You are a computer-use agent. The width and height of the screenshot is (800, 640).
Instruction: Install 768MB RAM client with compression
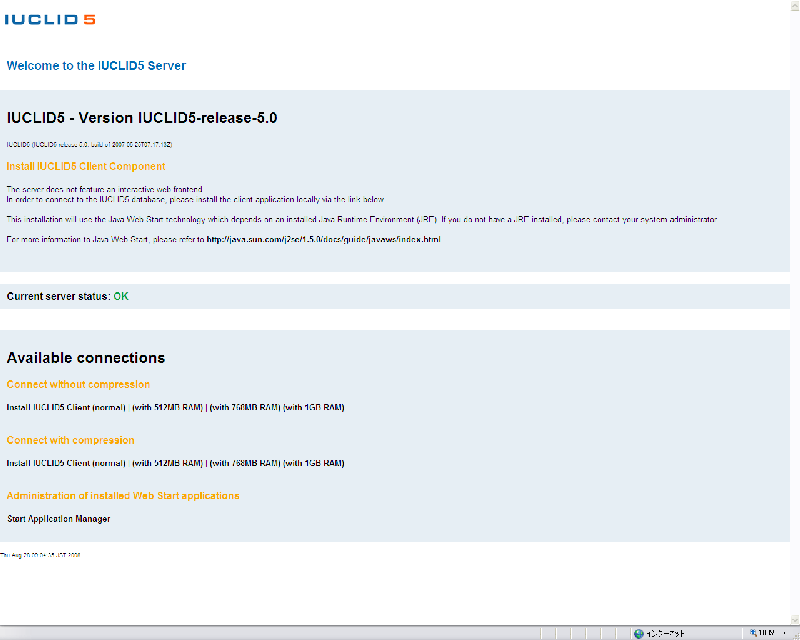pos(245,463)
